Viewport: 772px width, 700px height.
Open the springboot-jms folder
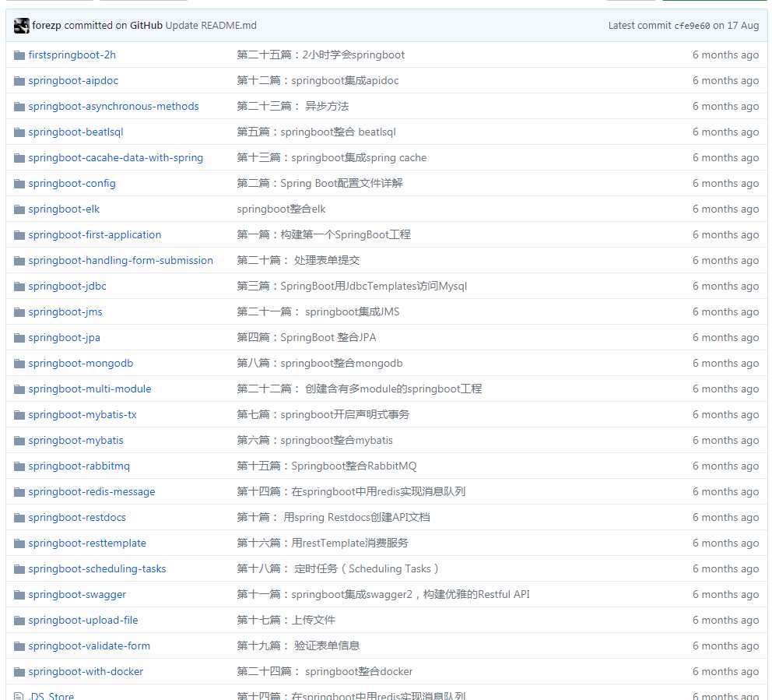[x=65, y=311]
